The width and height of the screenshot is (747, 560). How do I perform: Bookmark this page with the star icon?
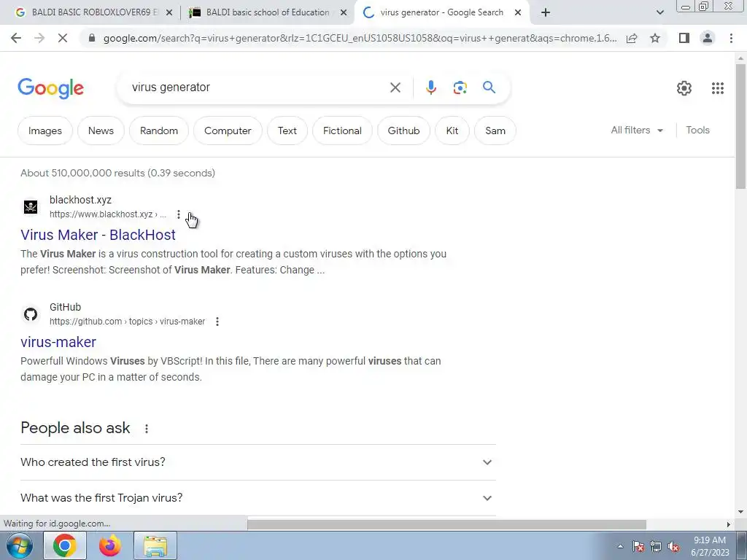click(x=655, y=38)
